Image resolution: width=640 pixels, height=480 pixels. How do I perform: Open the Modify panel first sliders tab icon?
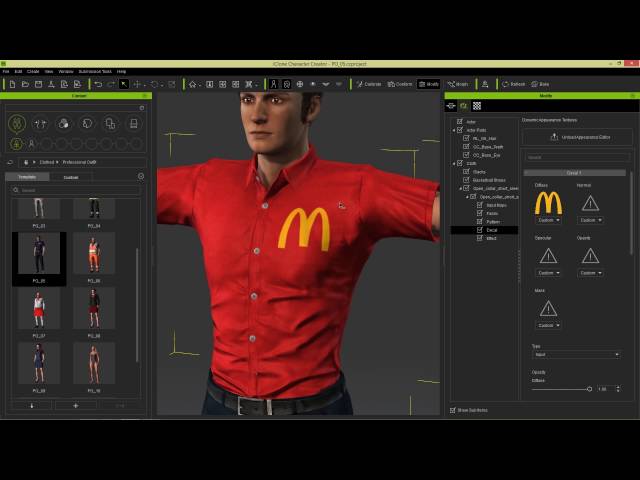pos(451,106)
